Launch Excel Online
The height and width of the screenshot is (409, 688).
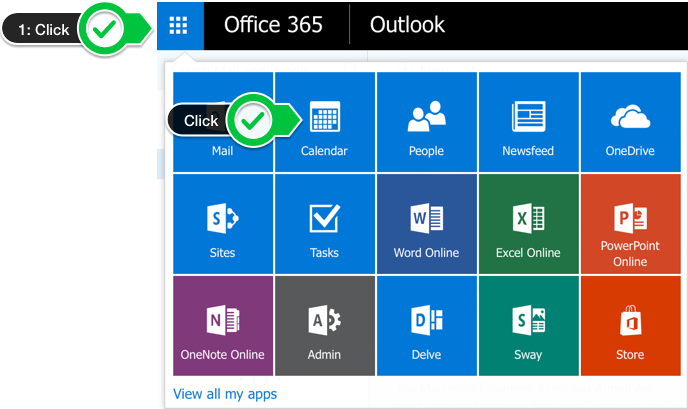(x=528, y=224)
